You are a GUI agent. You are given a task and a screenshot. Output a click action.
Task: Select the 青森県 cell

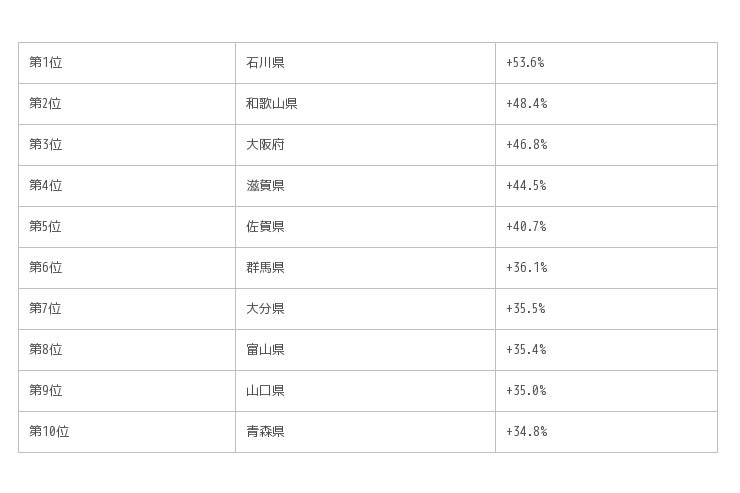point(265,432)
